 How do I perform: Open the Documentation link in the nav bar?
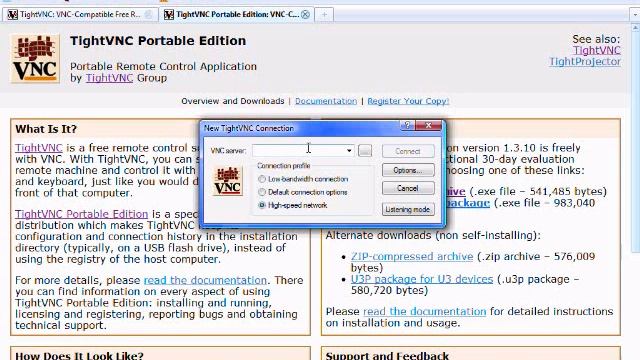(326, 101)
